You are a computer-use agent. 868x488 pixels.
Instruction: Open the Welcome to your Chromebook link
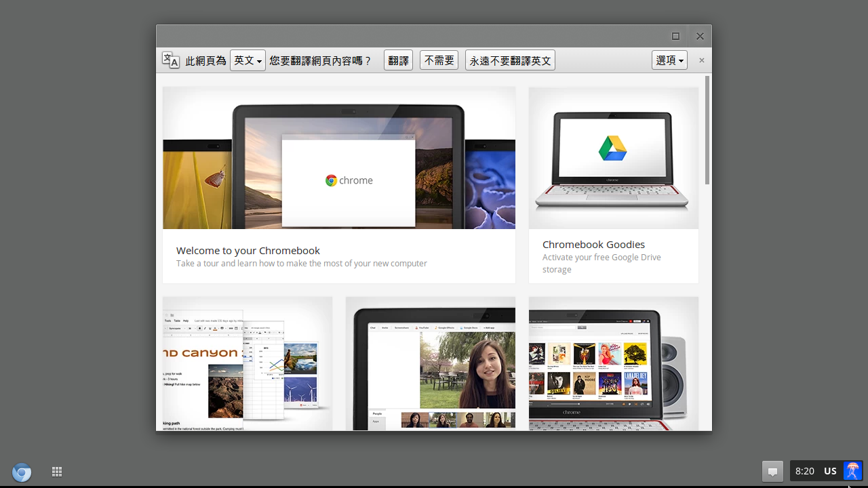(248, 250)
